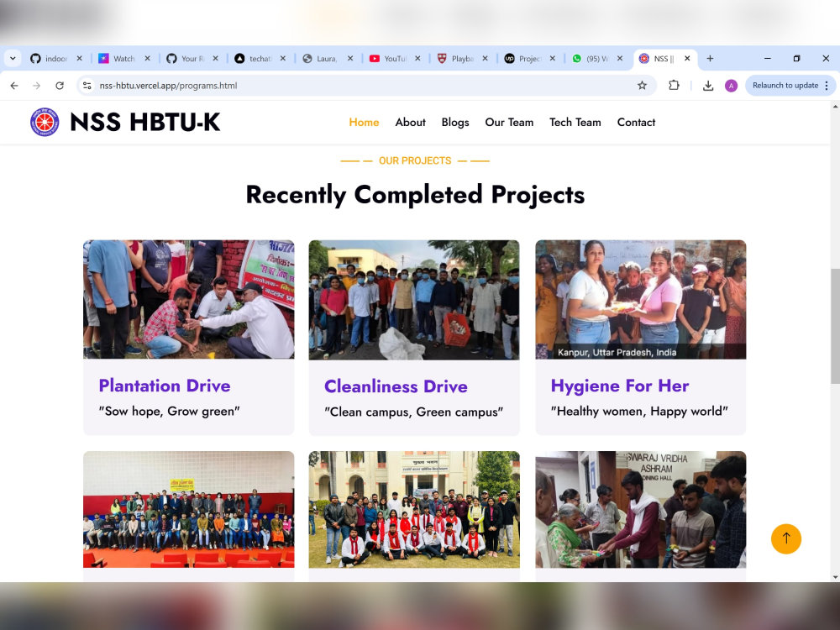Open the Blogs nav link
Image resolution: width=840 pixels, height=630 pixels.
coord(455,122)
